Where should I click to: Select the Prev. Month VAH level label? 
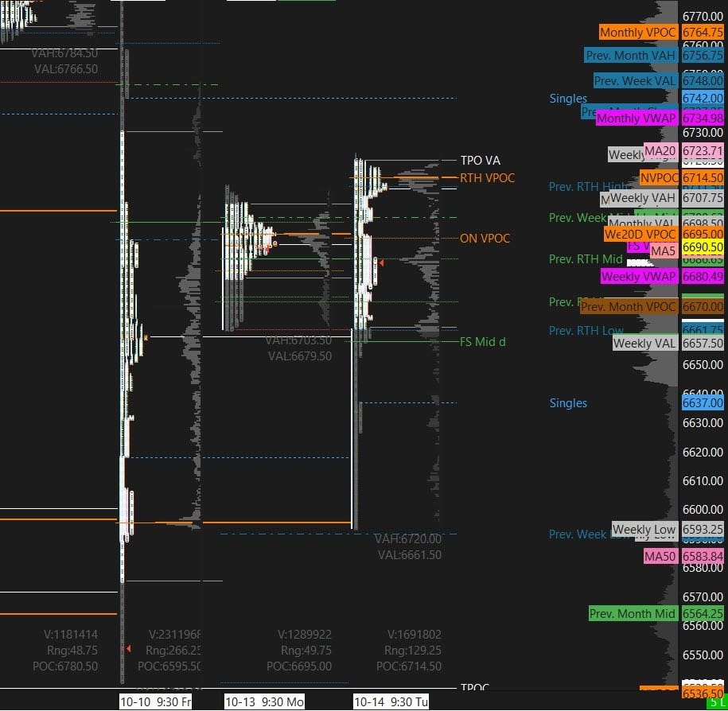[x=631, y=56]
